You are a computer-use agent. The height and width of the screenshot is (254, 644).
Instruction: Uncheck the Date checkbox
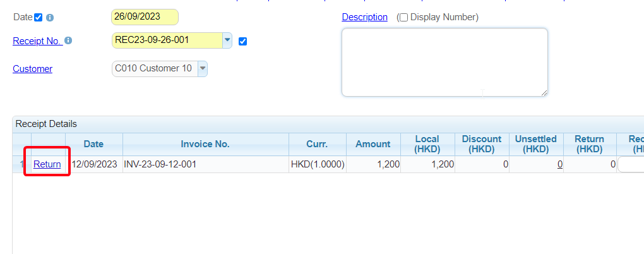(39, 18)
